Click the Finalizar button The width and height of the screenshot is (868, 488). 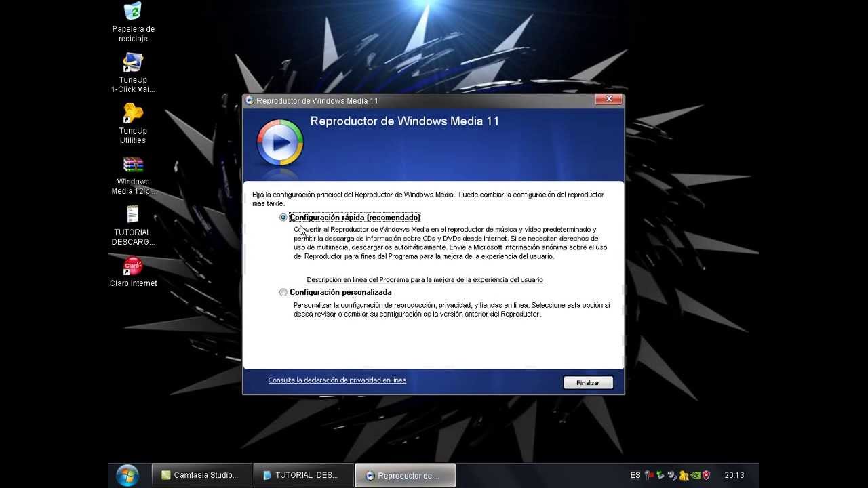tap(588, 383)
